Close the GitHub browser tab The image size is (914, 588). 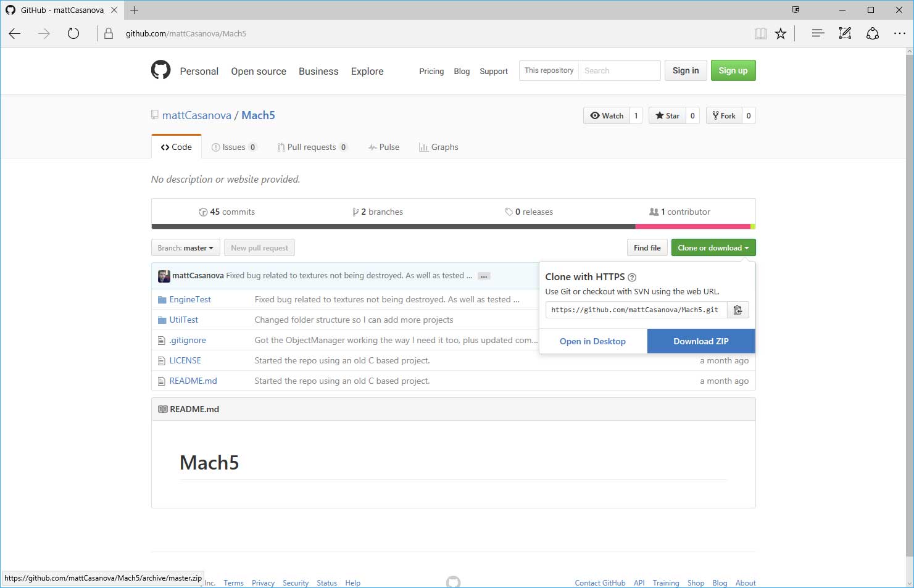coord(114,10)
